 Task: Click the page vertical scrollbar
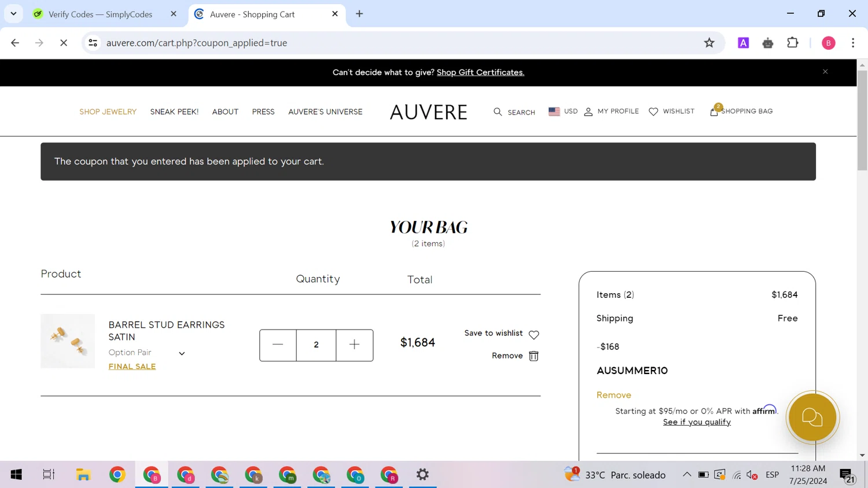[x=862, y=120]
